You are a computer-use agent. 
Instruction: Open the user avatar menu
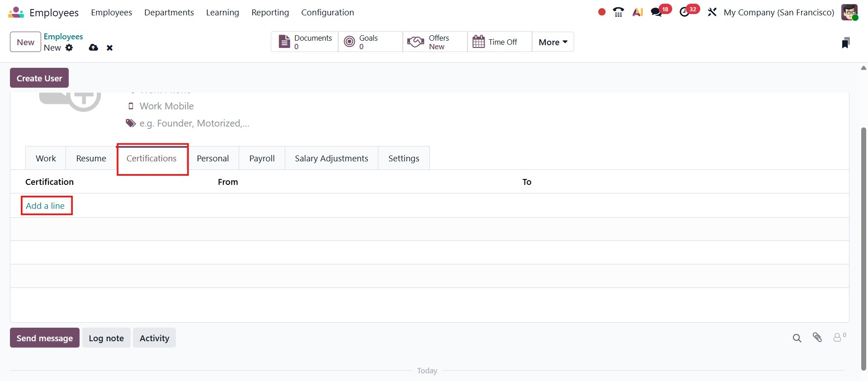(x=849, y=12)
